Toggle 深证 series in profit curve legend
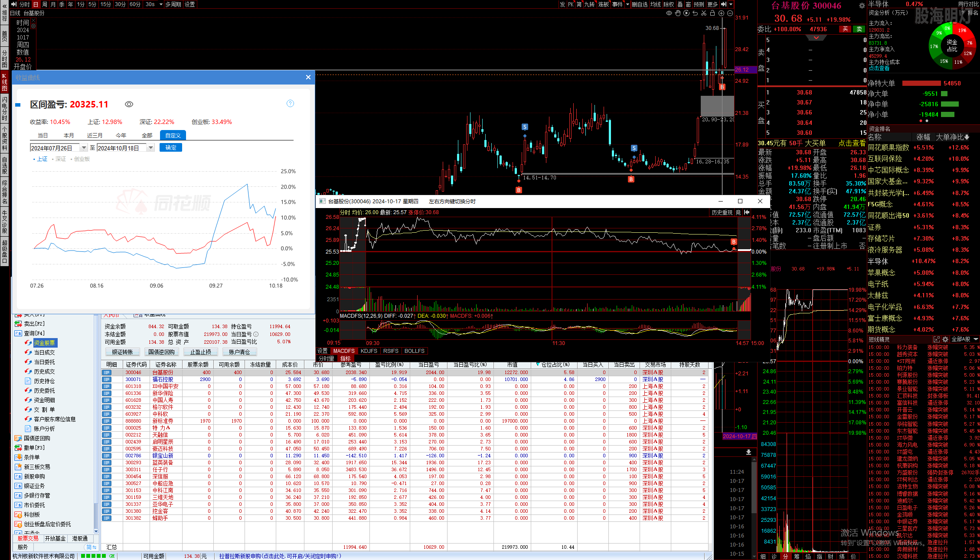980x560 pixels. (x=59, y=159)
